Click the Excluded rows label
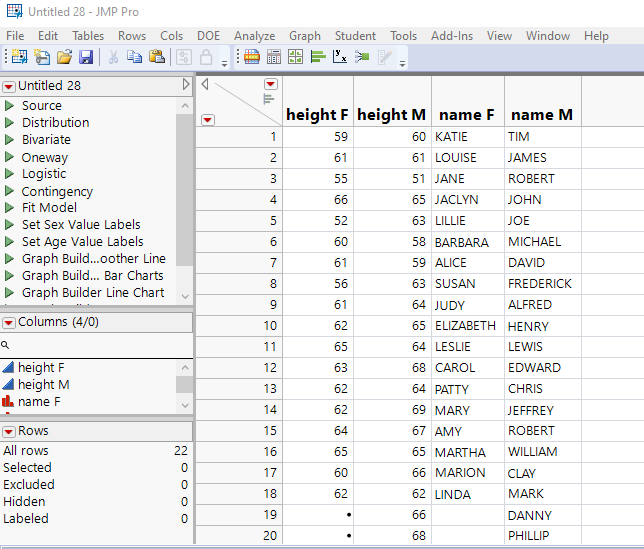 coord(29,485)
